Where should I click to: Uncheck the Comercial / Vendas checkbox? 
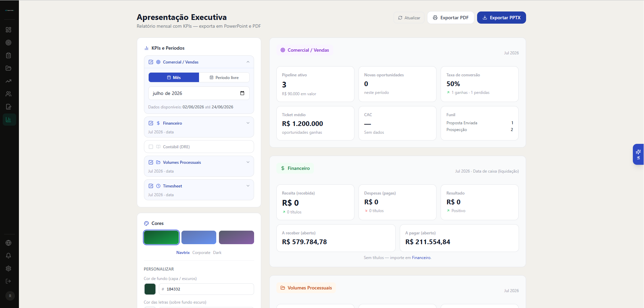click(151, 62)
